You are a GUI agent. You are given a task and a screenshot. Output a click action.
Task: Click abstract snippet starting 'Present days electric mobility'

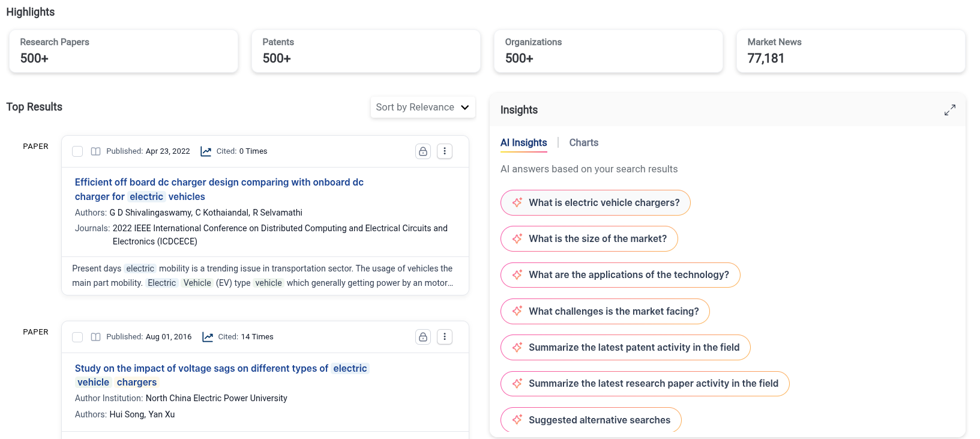tap(263, 276)
